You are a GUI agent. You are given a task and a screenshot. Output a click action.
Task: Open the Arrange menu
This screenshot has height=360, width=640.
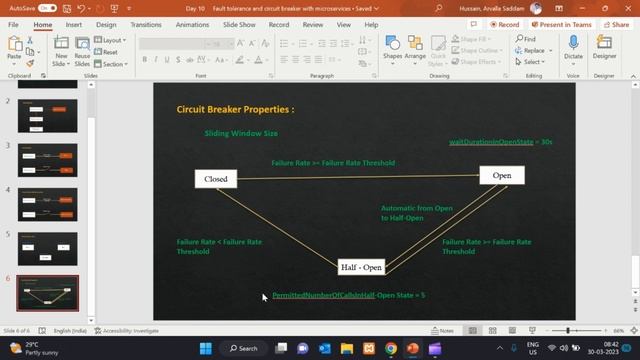pyautogui.click(x=415, y=51)
